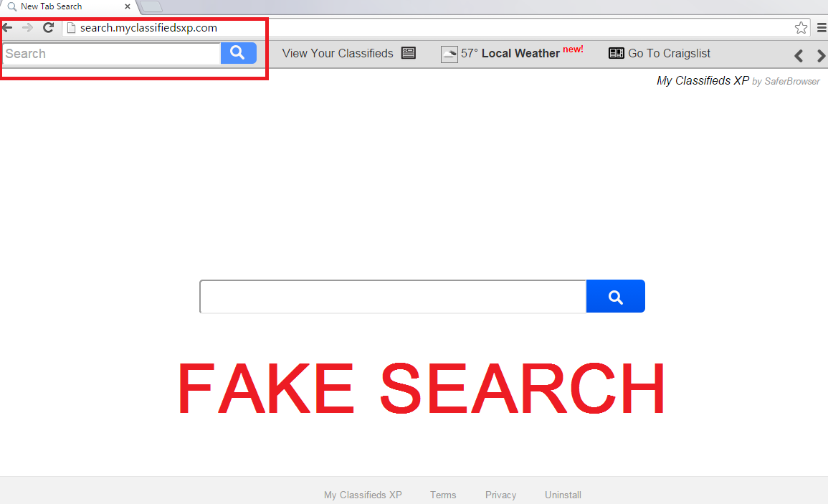Click the classifieds newspaper icon
This screenshot has height=504, width=828.
coord(408,53)
